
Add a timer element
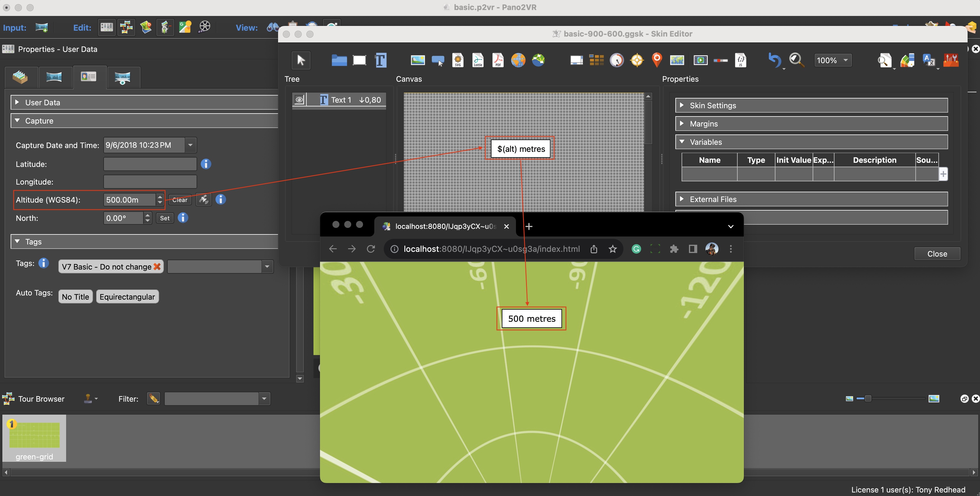pyautogui.click(x=617, y=60)
